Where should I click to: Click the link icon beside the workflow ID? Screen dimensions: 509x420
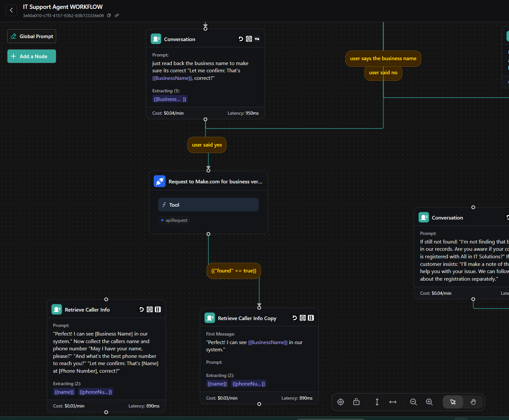coord(117,15)
